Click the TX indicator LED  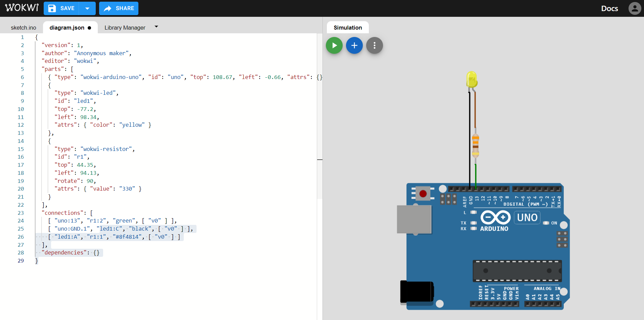click(474, 223)
